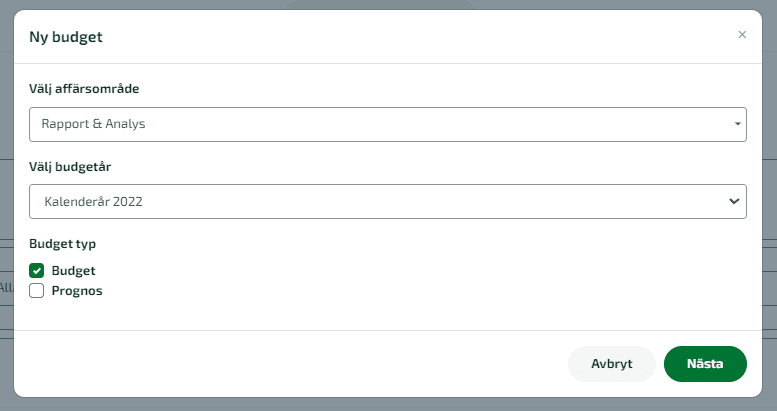This screenshot has width=777, height=411.
Task: Click the Ny budget dialog title
Action: [x=66, y=37]
